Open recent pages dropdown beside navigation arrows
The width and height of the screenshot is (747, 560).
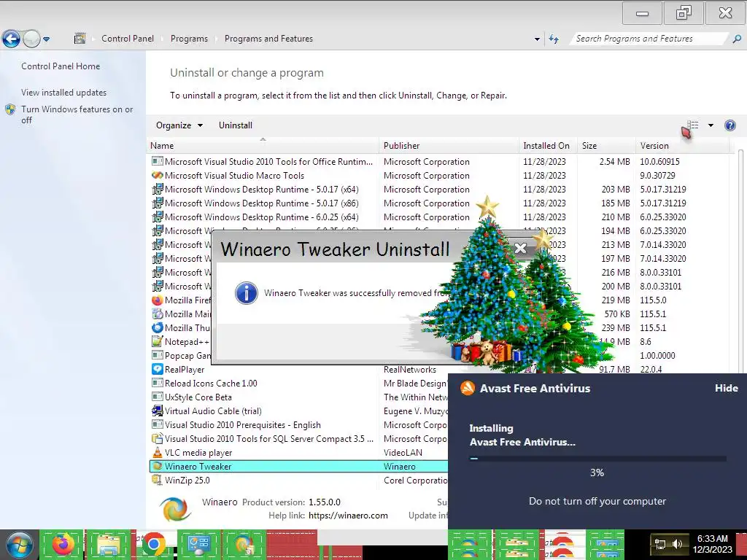(46, 39)
